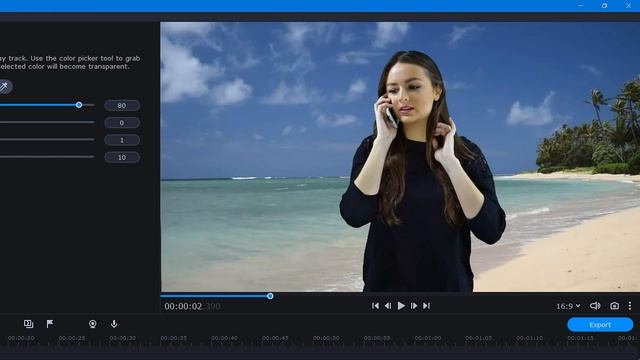Click the slider track beside the 0 value
The image size is (640, 360).
[x=47, y=122]
